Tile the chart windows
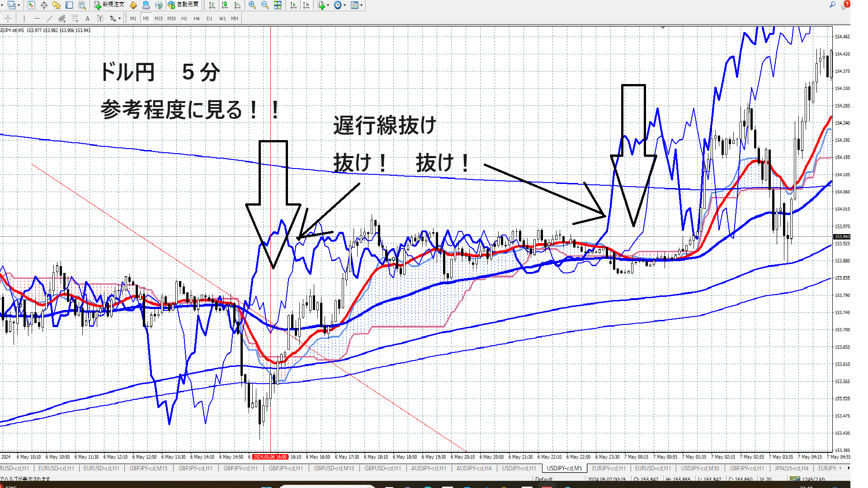The width and height of the screenshot is (868, 488). (x=278, y=5)
